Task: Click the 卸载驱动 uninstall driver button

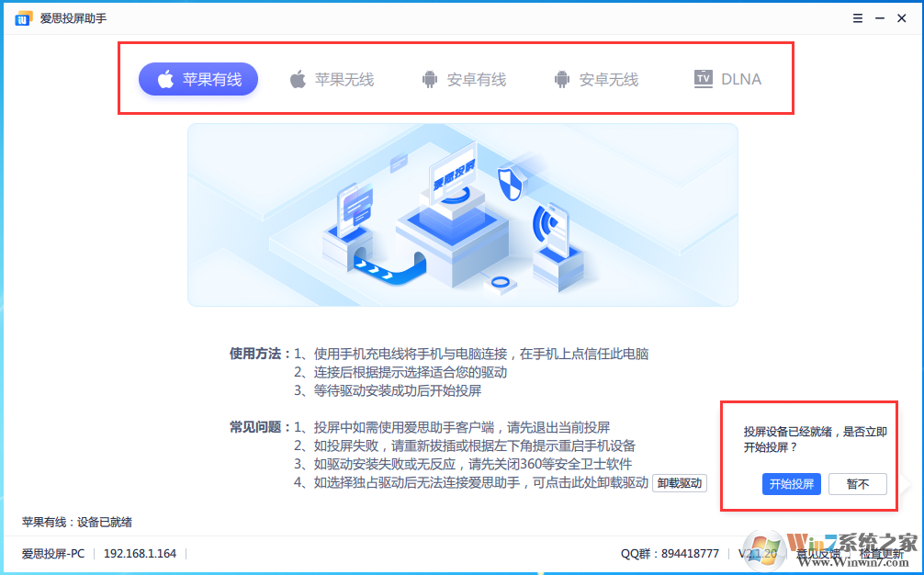Action: pyautogui.click(x=680, y=482)
